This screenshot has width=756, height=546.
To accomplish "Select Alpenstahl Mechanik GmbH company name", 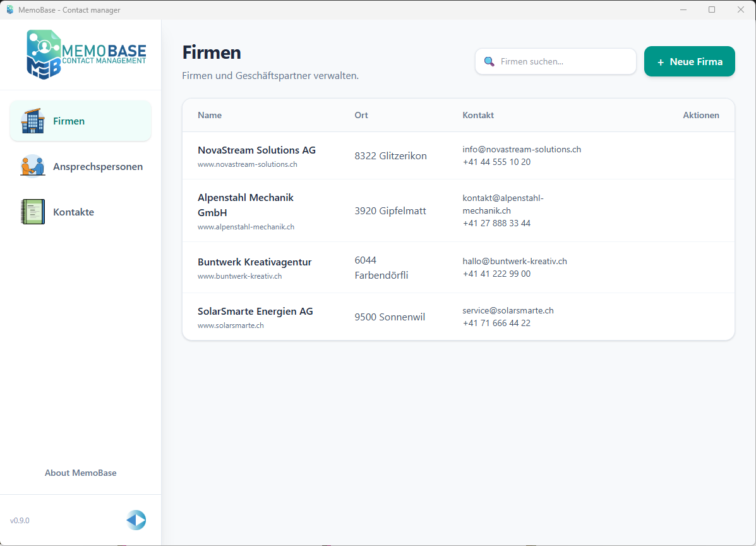I will [x=246, y=205].
